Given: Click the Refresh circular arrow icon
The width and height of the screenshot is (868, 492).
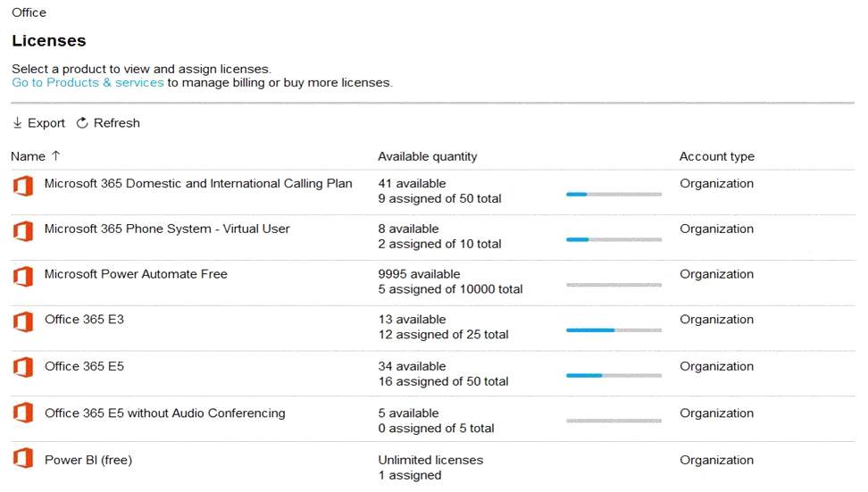Looking at the screenshot, I should [x=82, y=123].
